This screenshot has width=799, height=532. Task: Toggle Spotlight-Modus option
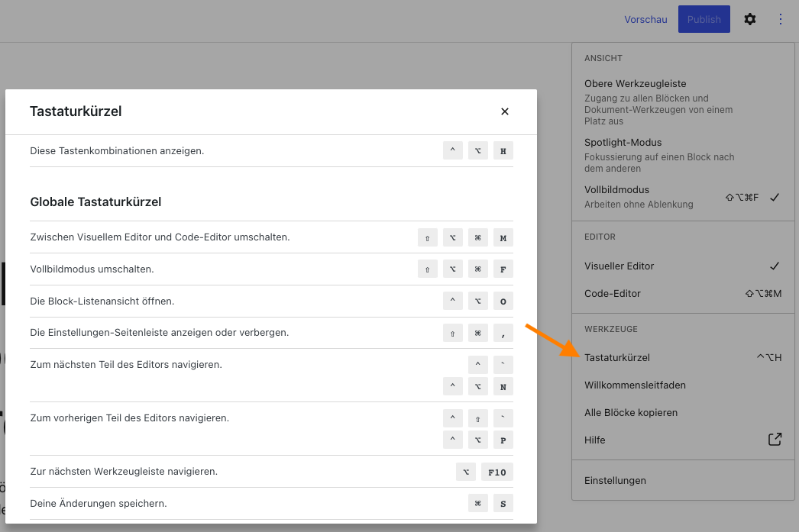point(683,155)
